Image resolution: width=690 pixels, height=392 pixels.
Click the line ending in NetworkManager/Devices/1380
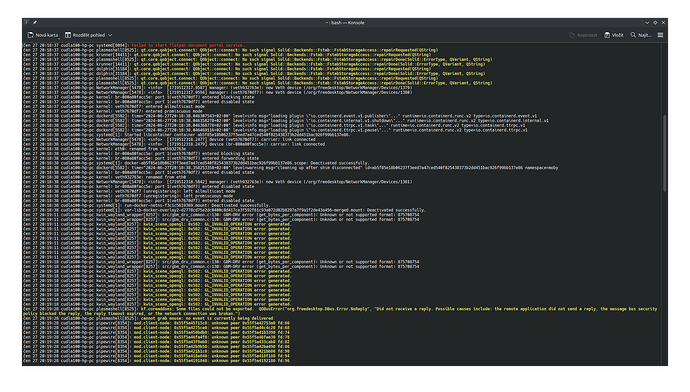(218, 92)
